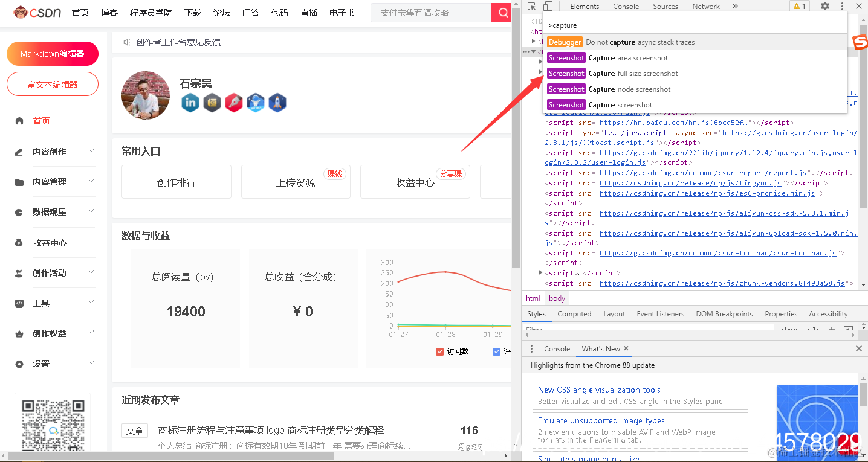
Task: Click the money bag icon beside 收益中心
Action: [19, 243]
